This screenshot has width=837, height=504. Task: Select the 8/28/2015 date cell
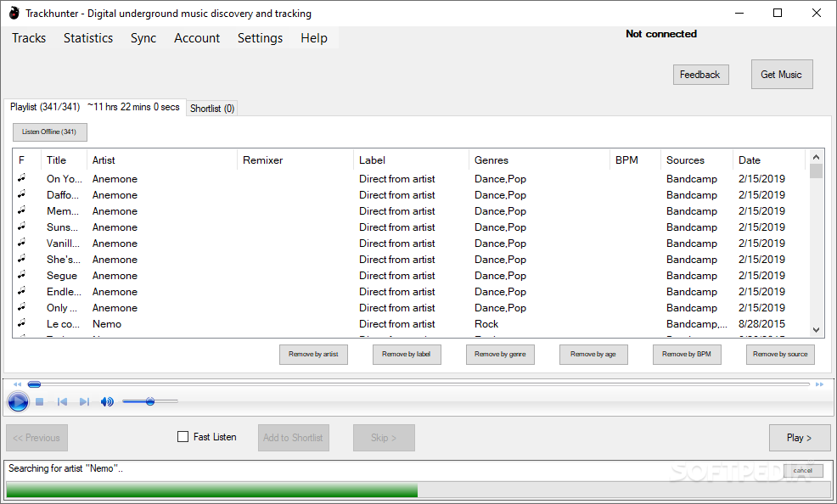point(761,324)
